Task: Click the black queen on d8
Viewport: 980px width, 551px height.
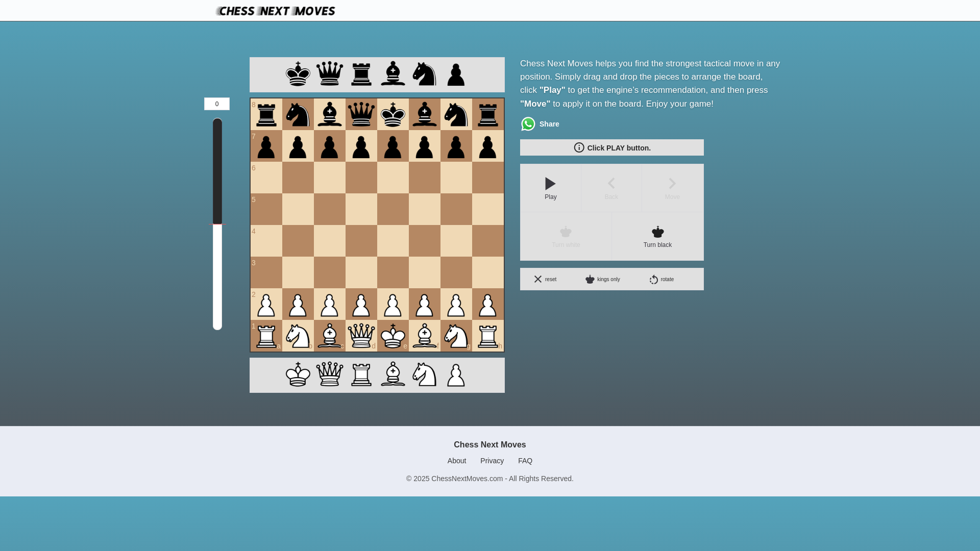Action: tap(361, 114)
